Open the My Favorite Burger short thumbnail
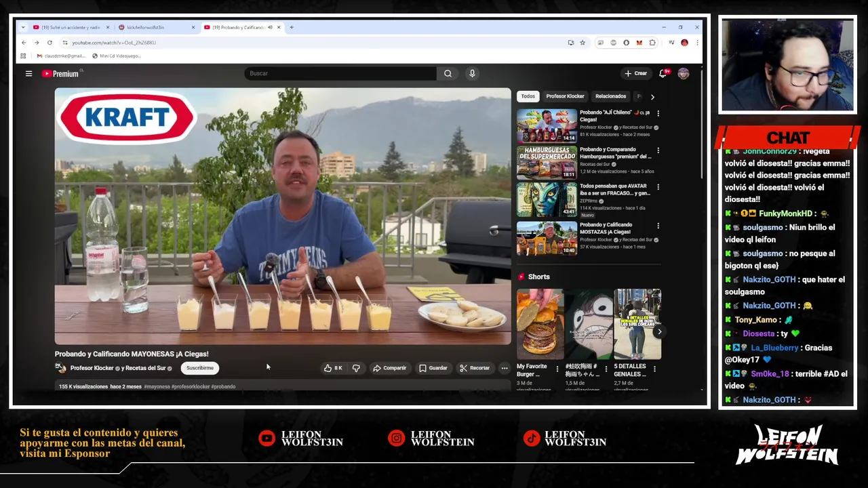 [x=540, y=324]
